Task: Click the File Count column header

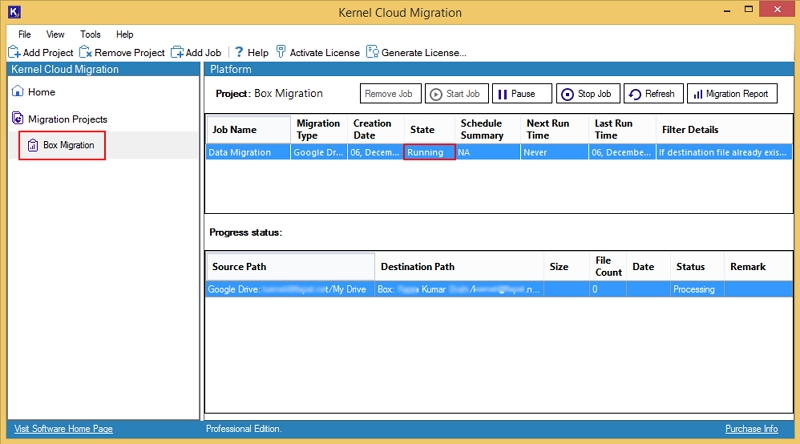Action: click(x=608, y=266)
